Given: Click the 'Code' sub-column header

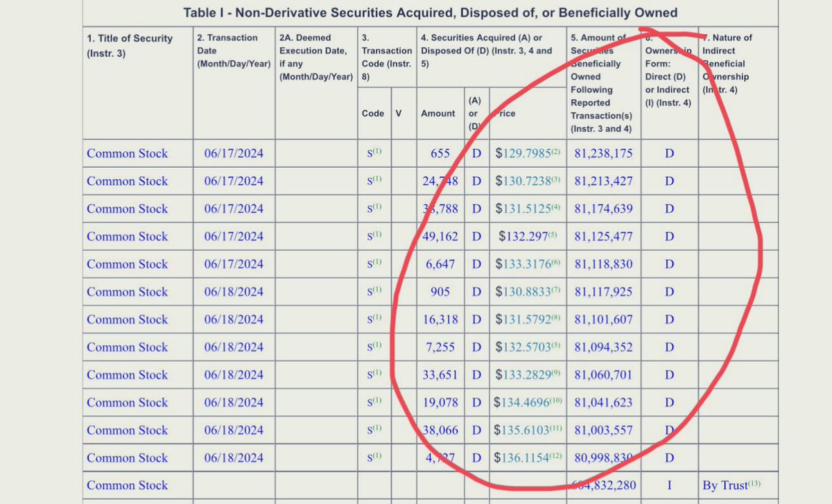Looking at the screenshot, I should 372,113.
